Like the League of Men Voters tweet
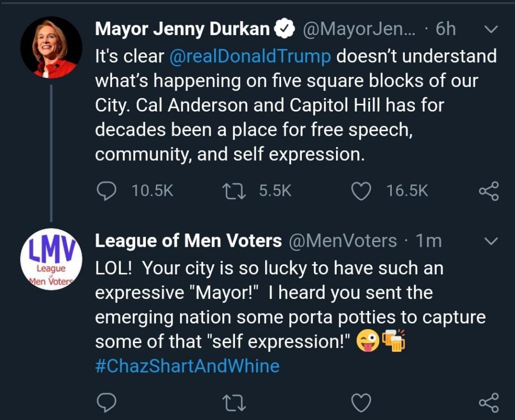The width and height of the screenshot is (515, 420). coord(361,402)
